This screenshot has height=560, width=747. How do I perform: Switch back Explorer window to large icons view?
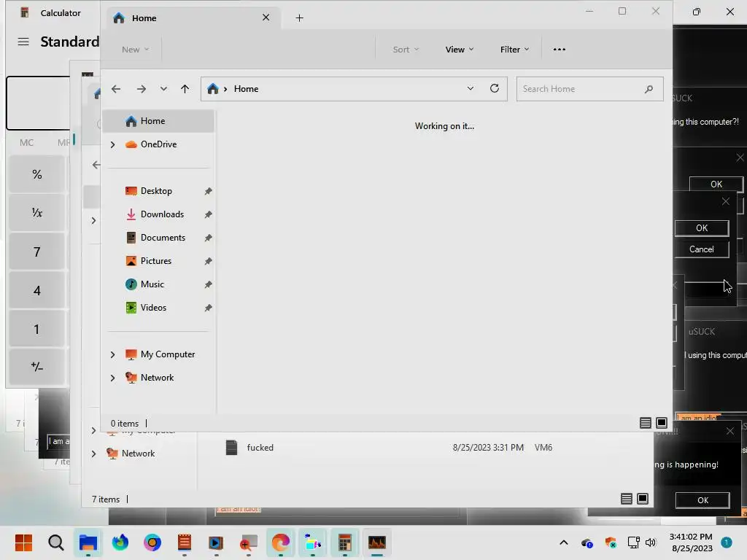[x=643, y=499]
